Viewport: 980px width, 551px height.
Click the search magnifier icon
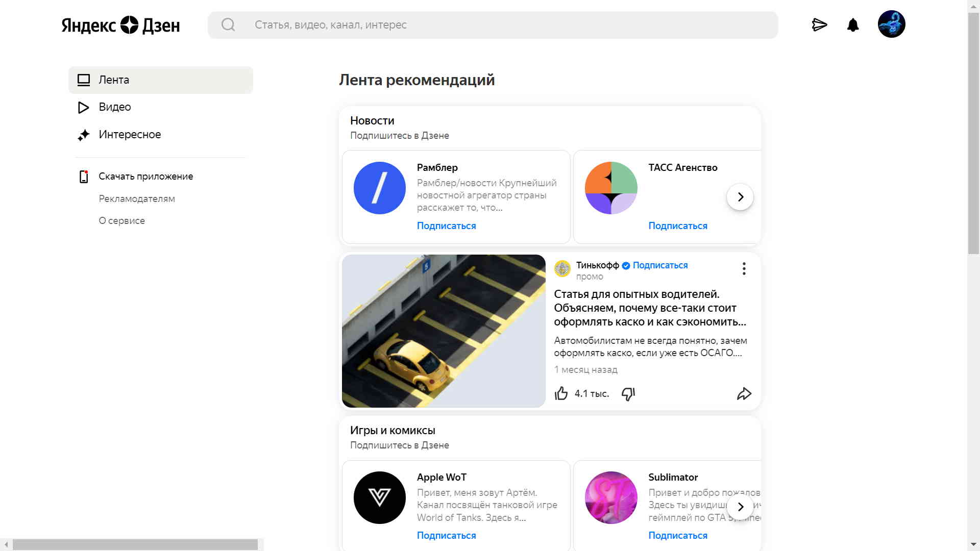228,24
